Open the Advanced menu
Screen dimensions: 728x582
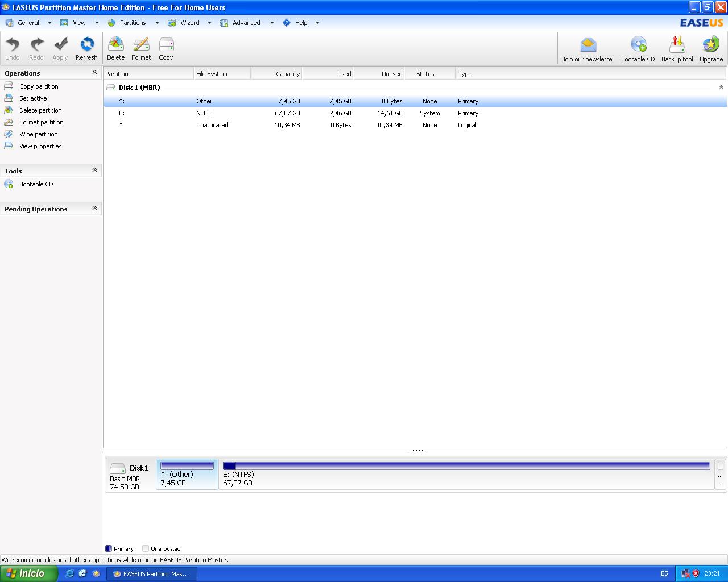pyautogui.click(x=246, y=23)
